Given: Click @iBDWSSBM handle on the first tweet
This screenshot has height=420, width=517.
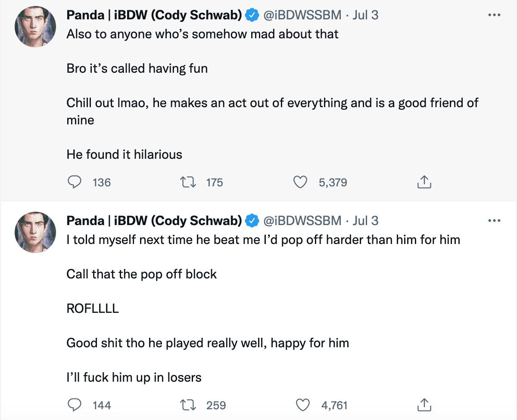Looking at the screenshot, I should pyautogui.click(x=302, y=15).
